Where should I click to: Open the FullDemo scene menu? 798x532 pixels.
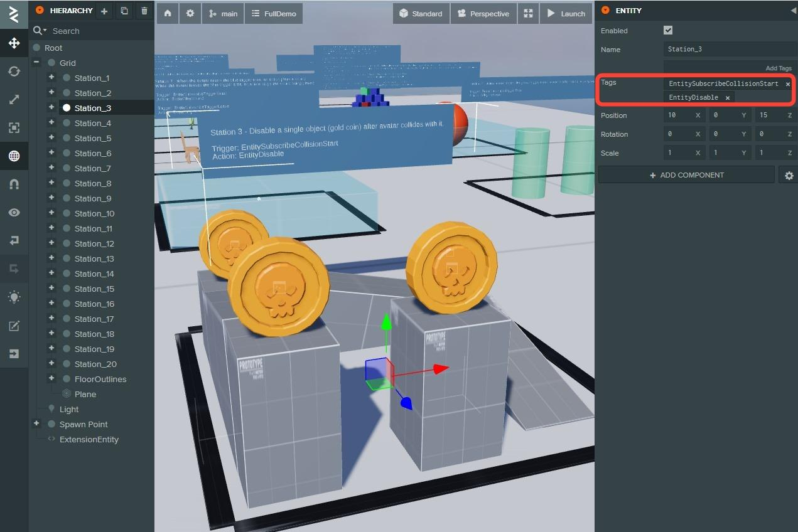pyautogui.click(x=274, y=13)
